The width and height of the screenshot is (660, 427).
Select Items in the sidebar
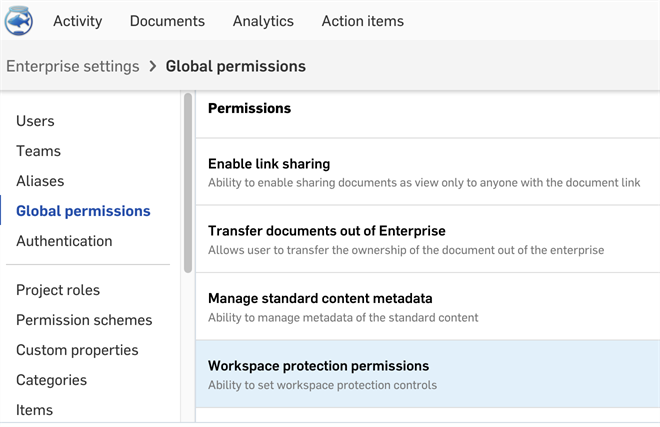click(35, 410)
